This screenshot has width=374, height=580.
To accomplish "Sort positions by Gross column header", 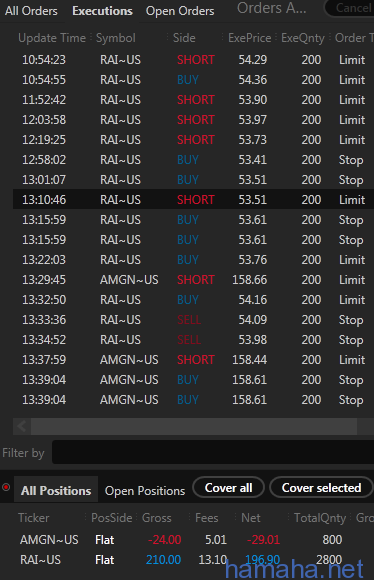I will tap(156, 518).
